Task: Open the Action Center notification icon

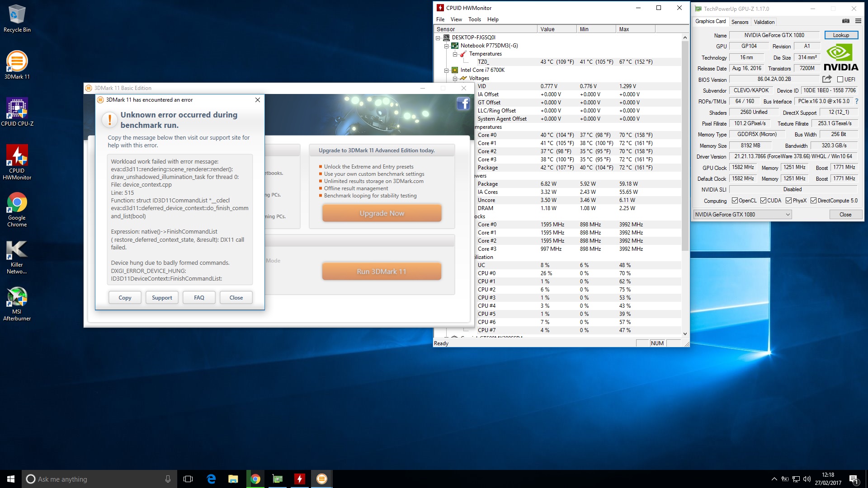Action: coord(854,479)
